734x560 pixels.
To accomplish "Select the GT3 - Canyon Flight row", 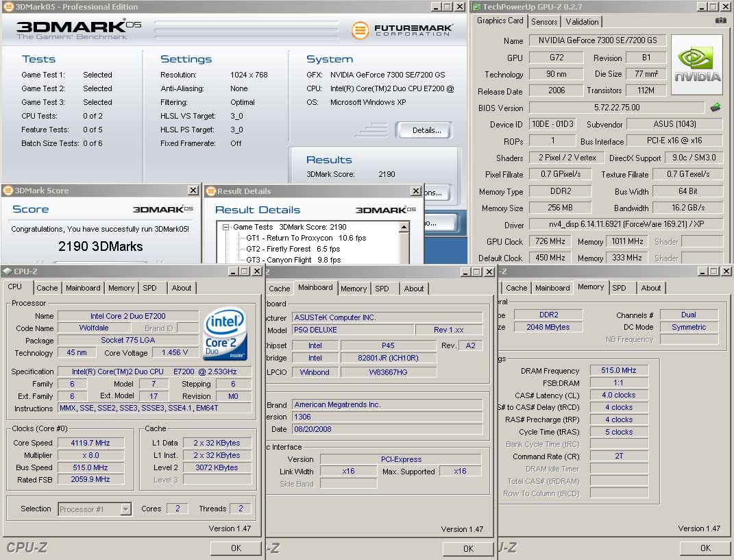I will 293,260.
